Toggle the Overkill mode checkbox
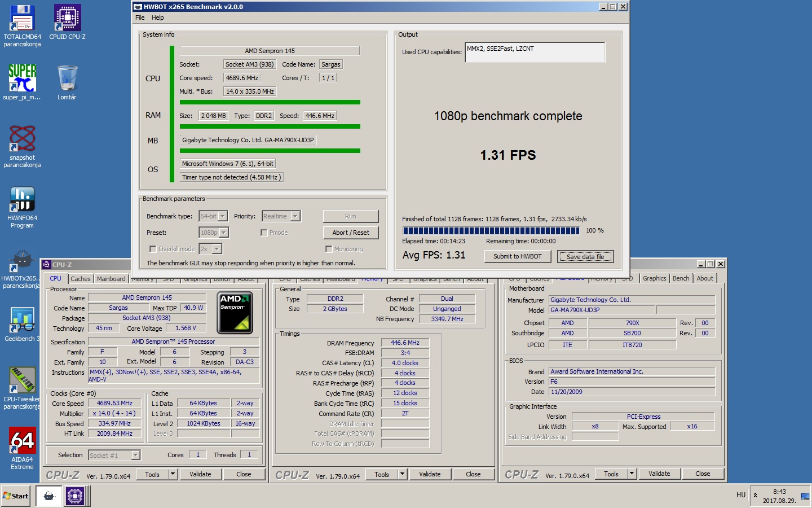812x508 pixels. tap(153, 249)
